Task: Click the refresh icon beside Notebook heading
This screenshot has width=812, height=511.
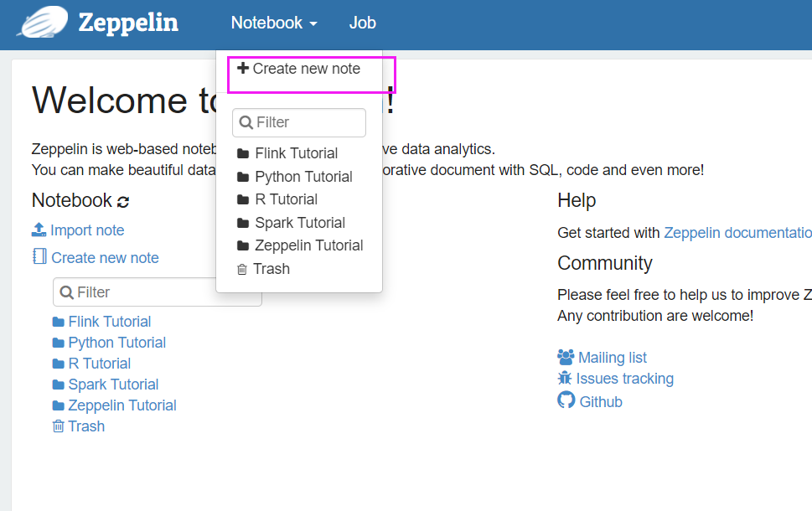Action: 123,202
